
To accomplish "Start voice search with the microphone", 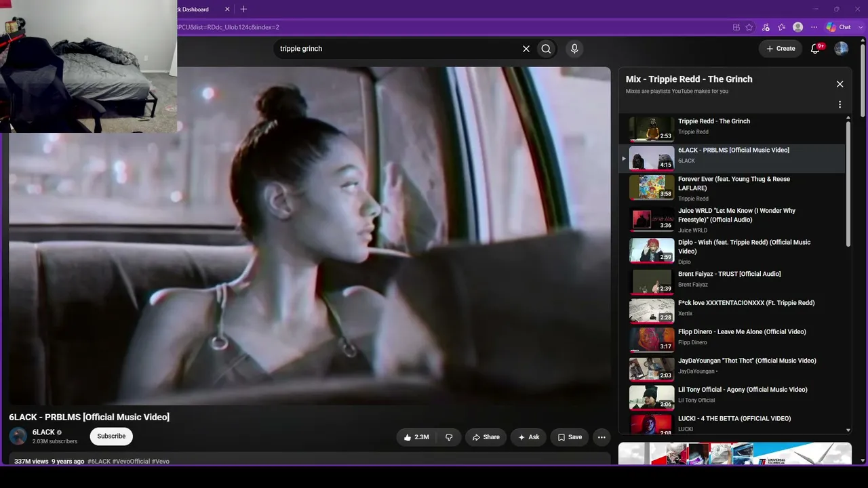I will click(x=574, y=49).
